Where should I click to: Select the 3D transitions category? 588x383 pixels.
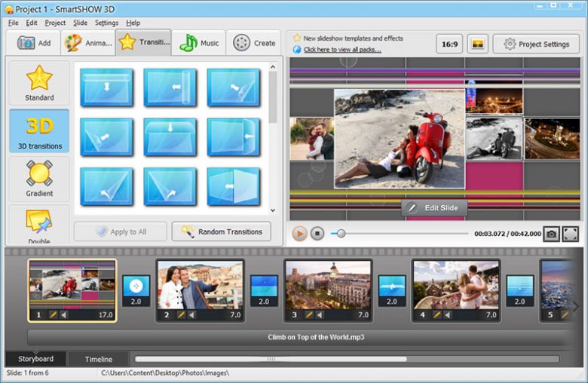coord(39,131)
